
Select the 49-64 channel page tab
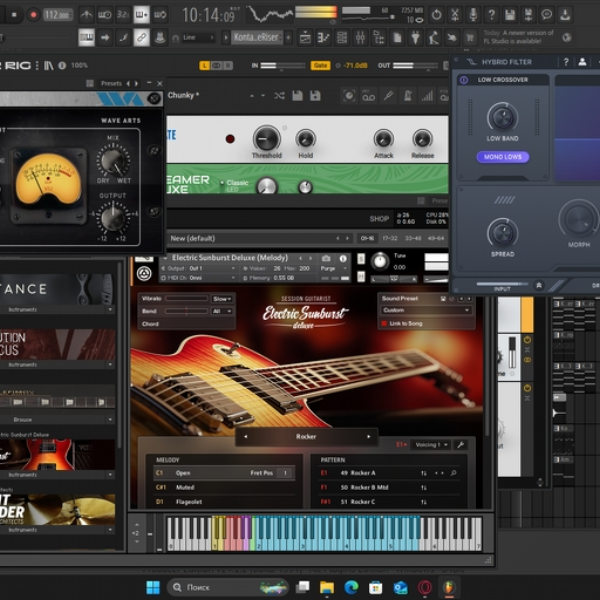coord(436,238)
